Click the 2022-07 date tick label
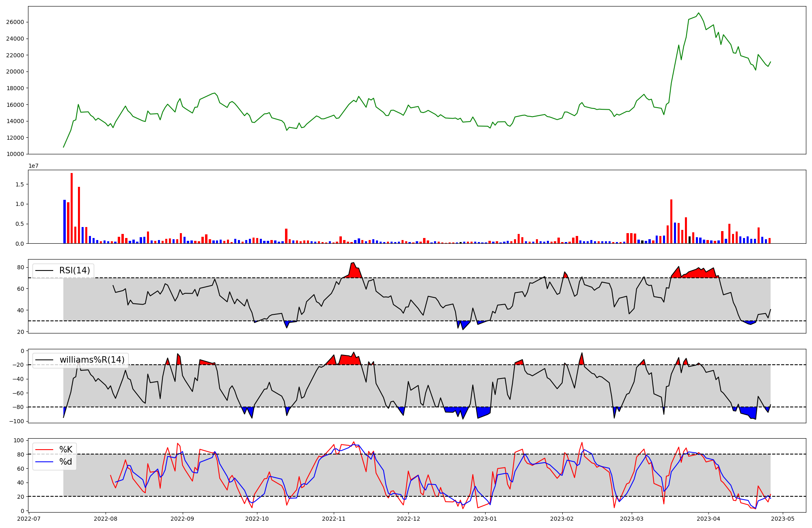Screen dimensions: 812x528 29,519
